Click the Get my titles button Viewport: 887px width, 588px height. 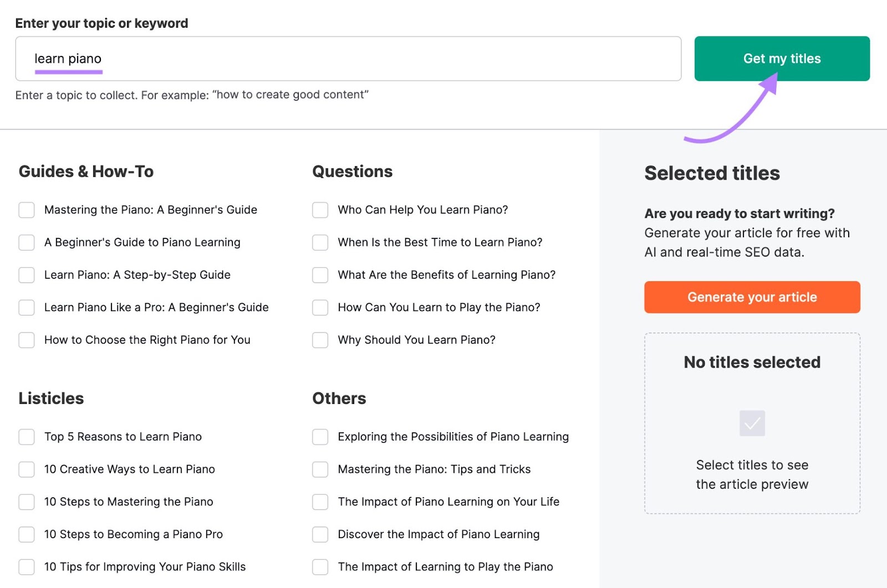coord(782,59)
